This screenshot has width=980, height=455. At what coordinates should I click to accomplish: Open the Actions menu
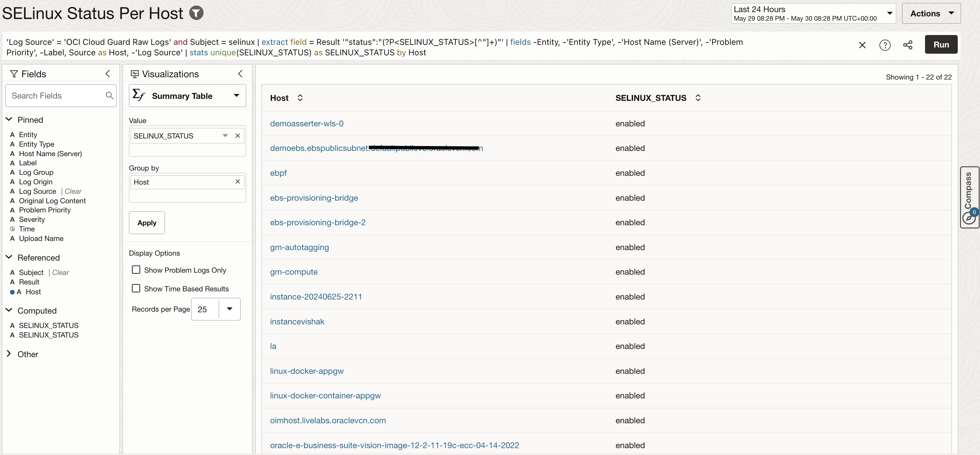931,13
